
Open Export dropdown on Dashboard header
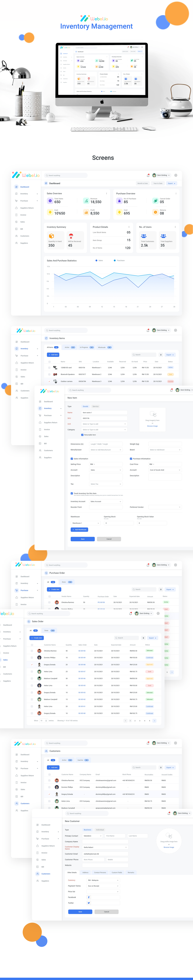click(x=171, y=183)
